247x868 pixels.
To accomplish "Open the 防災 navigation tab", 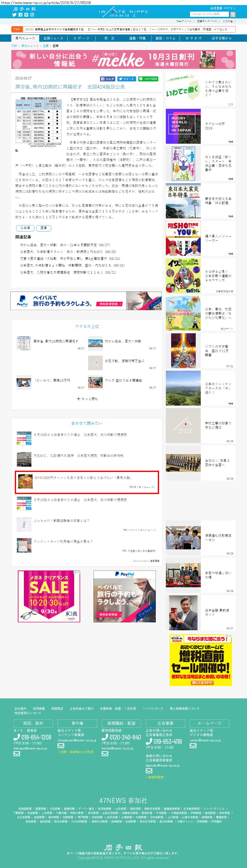I will click(x=110, y=38).
